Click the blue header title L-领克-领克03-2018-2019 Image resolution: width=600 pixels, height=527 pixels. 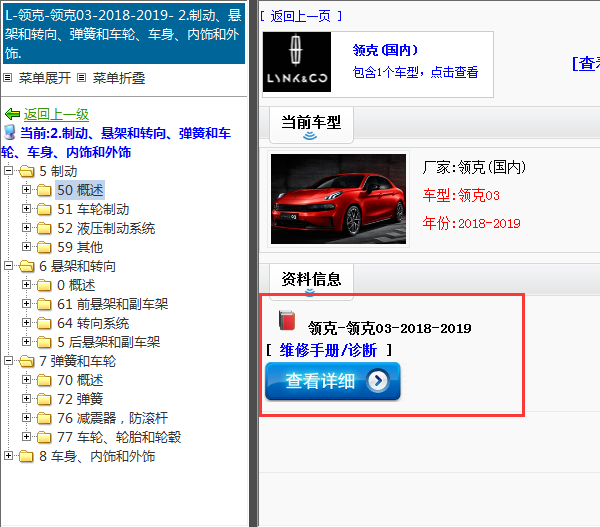coord(124,34)
